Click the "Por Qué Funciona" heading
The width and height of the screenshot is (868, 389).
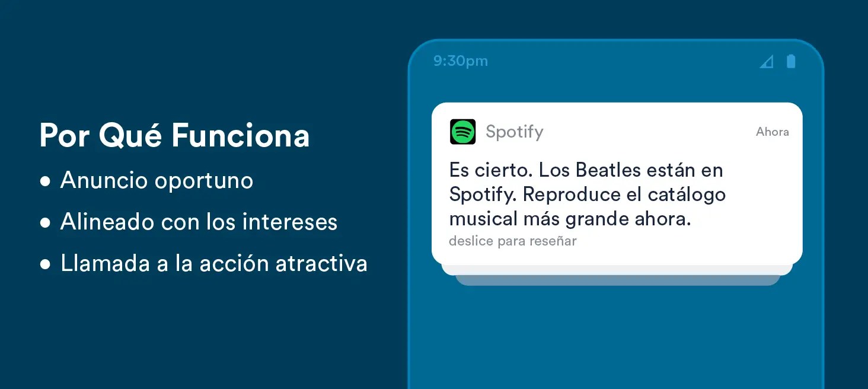click(x=174, y=136)
